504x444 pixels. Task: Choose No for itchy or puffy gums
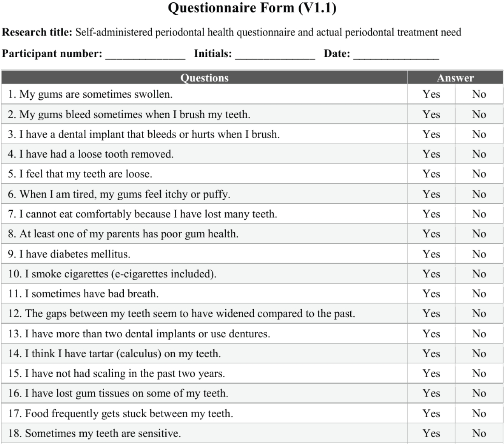[x=479, y=194]
